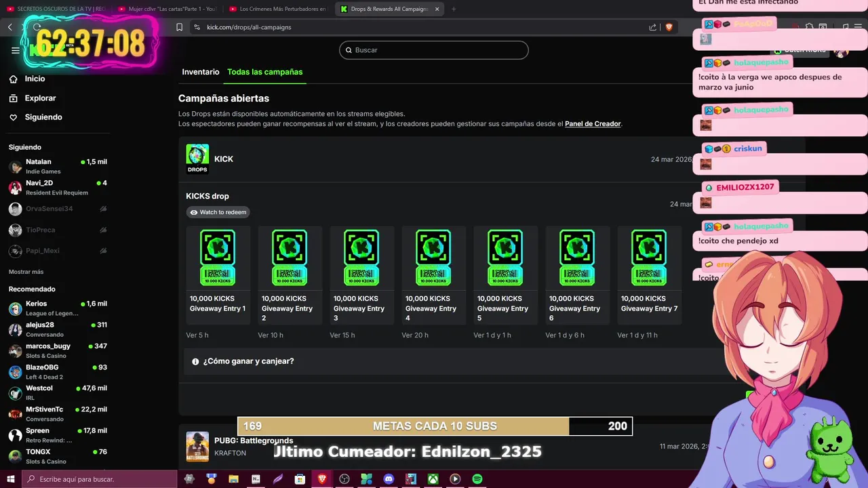This screenshot has width=868, height=488.
Task: Select 10,000 KICKS Giveaway Entry 1 card
Action: click(x=218, y=274)
